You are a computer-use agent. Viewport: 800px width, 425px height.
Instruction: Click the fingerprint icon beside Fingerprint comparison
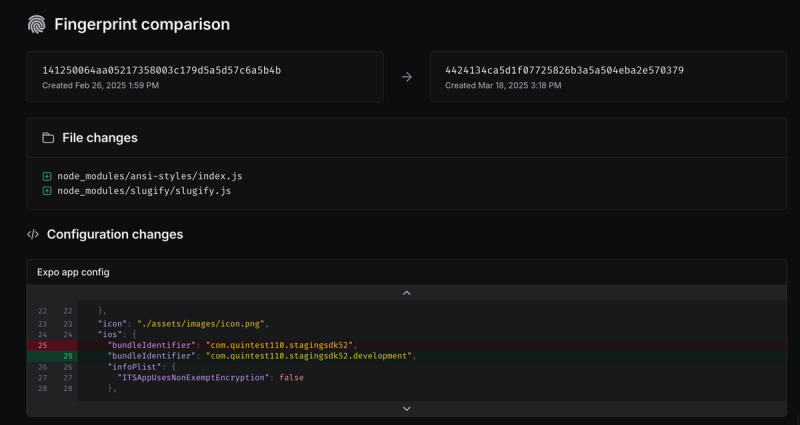point(36,24)
